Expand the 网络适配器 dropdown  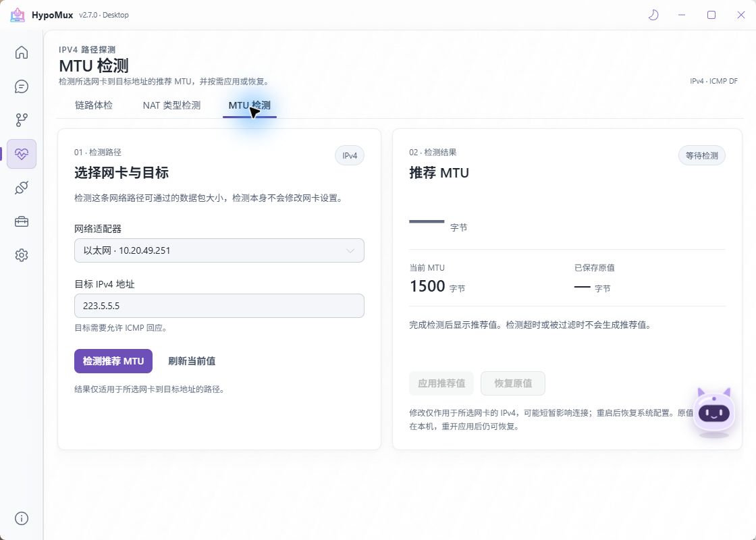point(219,250)
